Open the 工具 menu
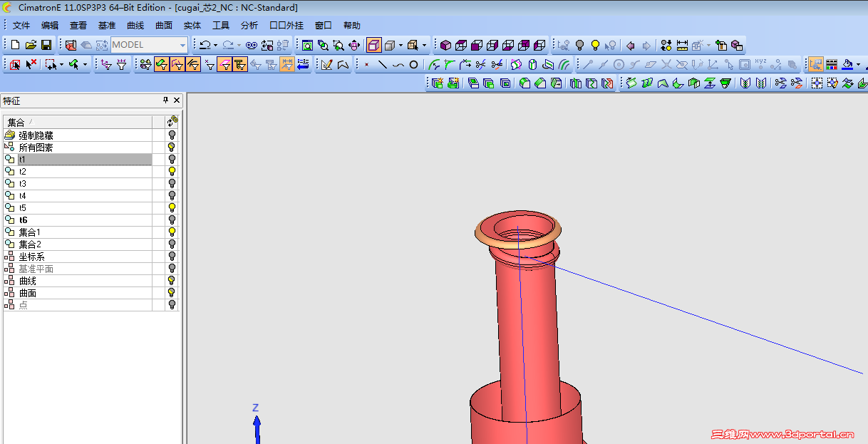This screenshot has height=444, width=868. tap(221, 26)
